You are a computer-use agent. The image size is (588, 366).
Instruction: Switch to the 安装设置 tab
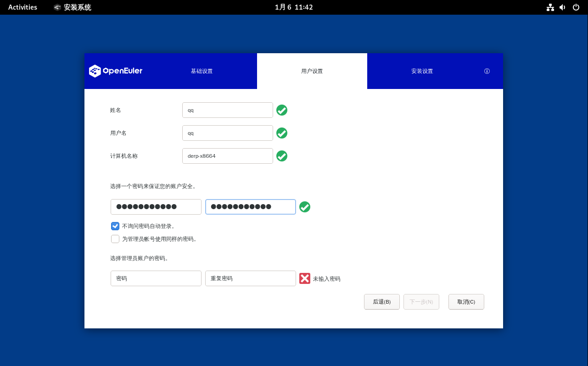[x=422, y=71]
